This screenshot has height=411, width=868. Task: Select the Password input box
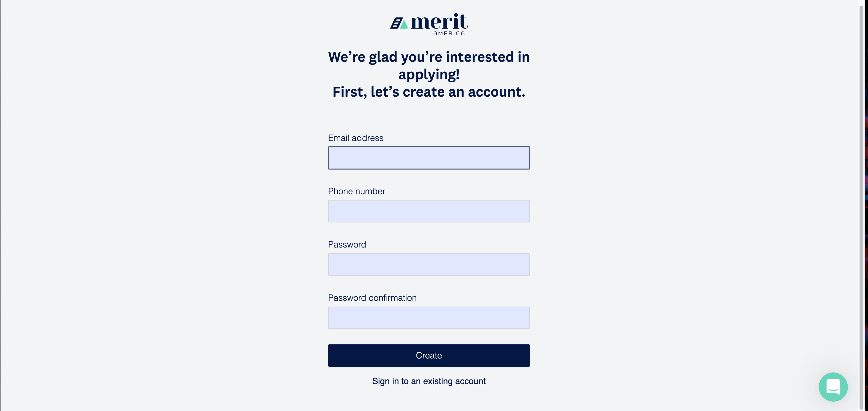tap(429, 264)
